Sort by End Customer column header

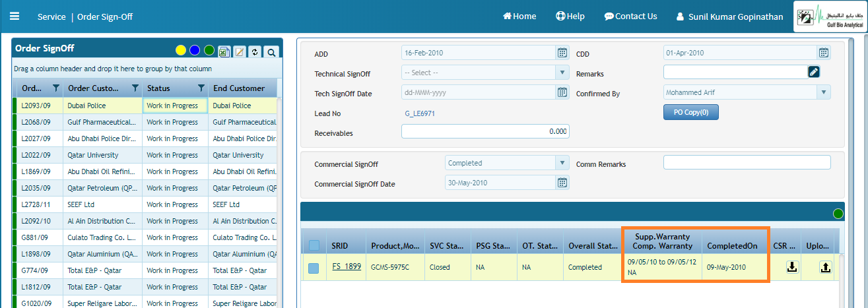tap(243, 88)
